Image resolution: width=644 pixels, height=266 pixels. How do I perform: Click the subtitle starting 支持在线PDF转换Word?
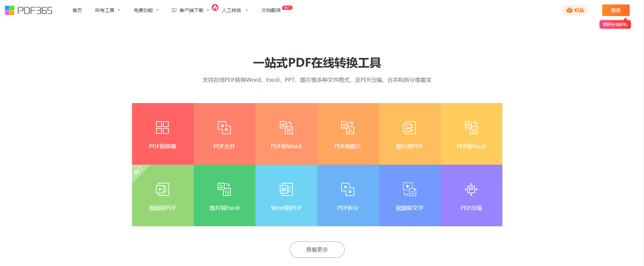click(x=317, y=80)
